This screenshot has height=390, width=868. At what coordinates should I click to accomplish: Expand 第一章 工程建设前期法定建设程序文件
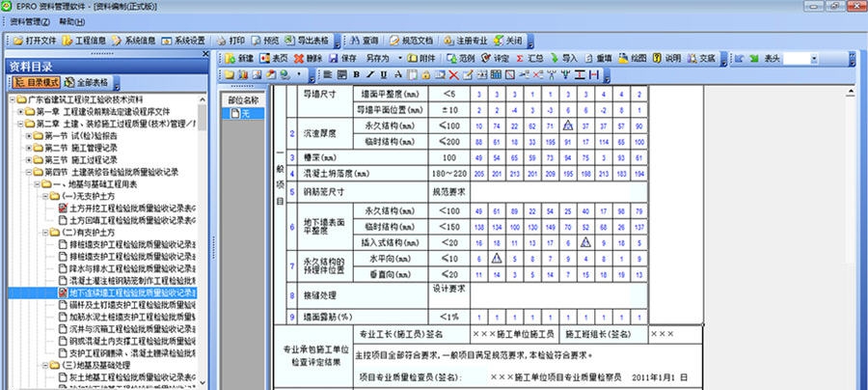(20, 111)
